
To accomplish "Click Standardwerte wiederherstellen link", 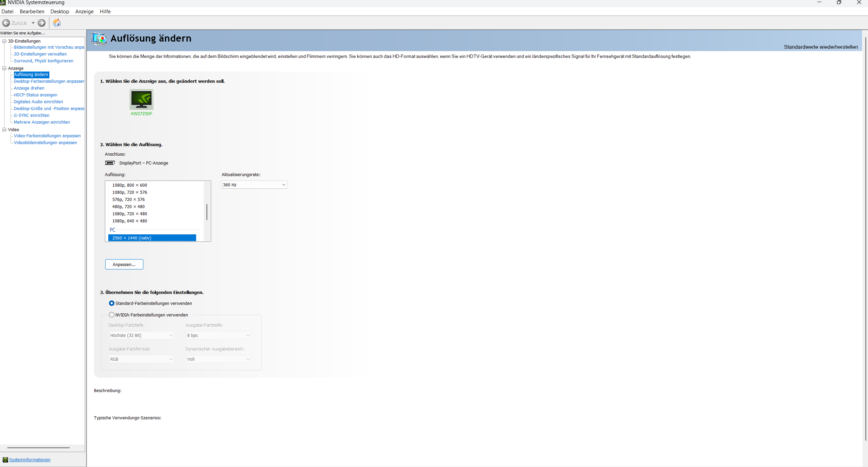I will 821,47.
